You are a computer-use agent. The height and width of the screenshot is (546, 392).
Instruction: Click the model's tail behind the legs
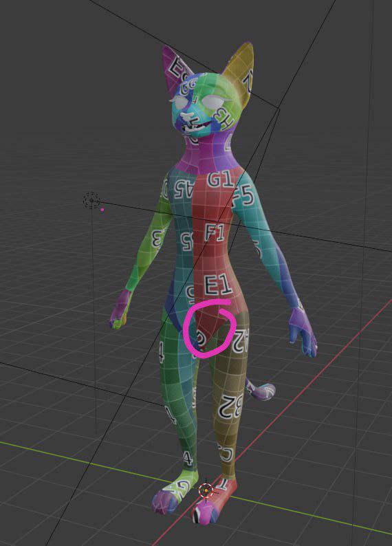tap(260, 390)
